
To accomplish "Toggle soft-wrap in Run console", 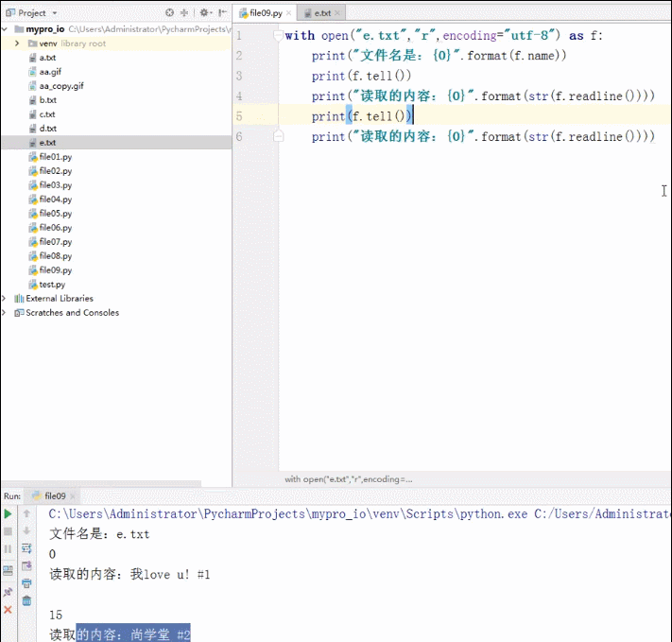I will click(26, 548).
